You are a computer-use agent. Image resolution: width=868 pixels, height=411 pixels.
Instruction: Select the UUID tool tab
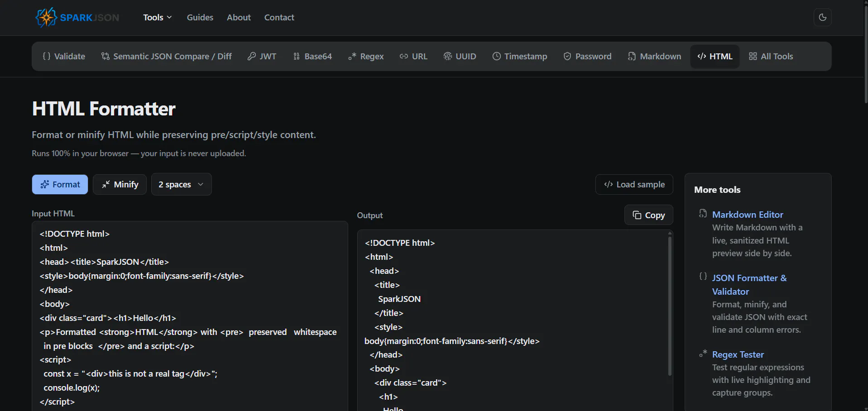460,56
